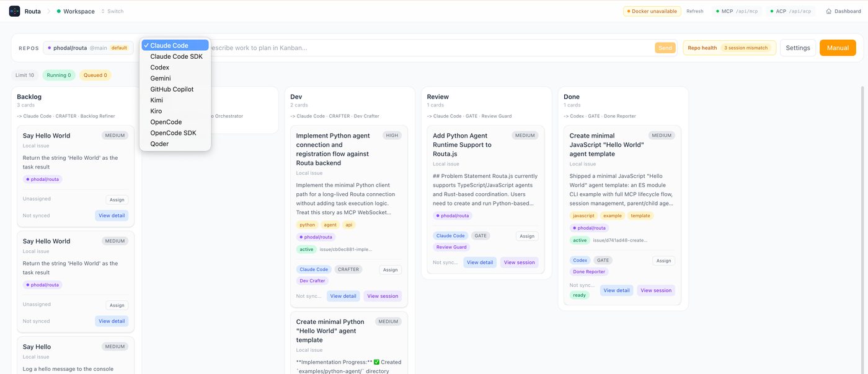
Task: Open the Dashboard home icon link
Action: [x=844, y=11]
